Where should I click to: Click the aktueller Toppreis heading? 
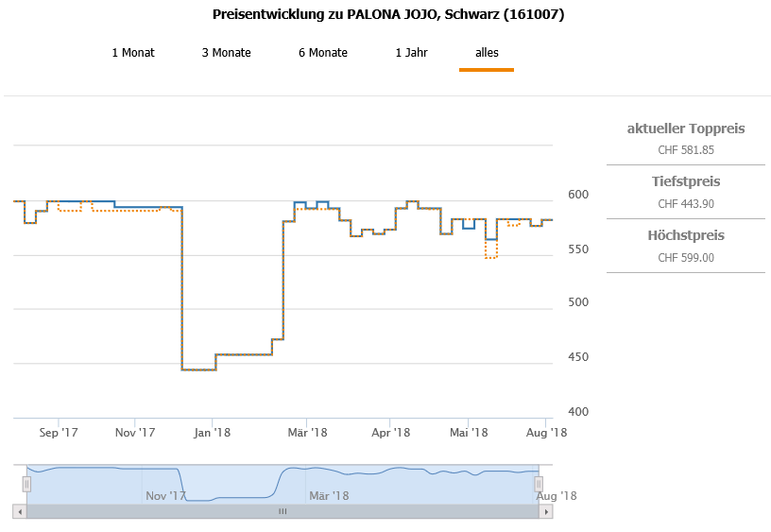click(x=686, y=129)
